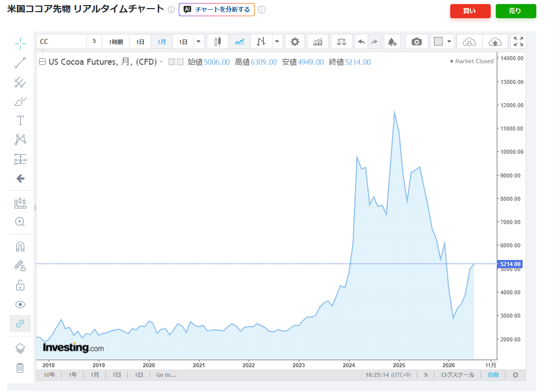Open the object tree layers icon
The width and height of the screenshot is (554, 392).
click(20, 349)
